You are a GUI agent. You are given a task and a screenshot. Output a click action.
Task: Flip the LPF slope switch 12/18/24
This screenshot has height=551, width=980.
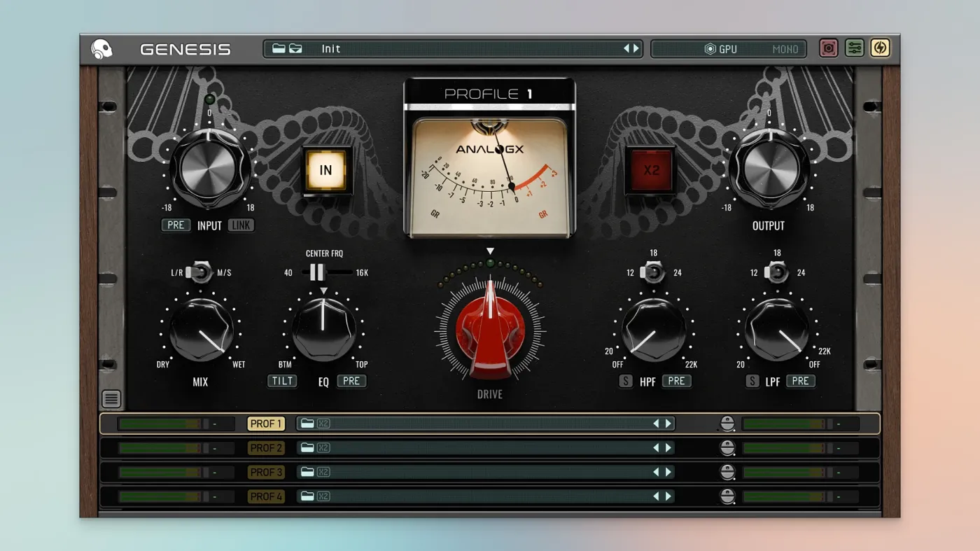[x=776, y=272]
